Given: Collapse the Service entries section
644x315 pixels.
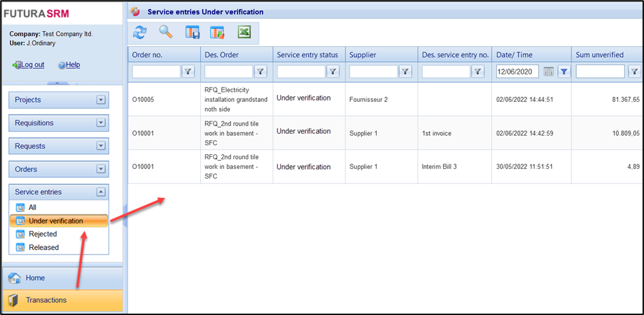Looking at the screenshot, I should click(101, 192).
